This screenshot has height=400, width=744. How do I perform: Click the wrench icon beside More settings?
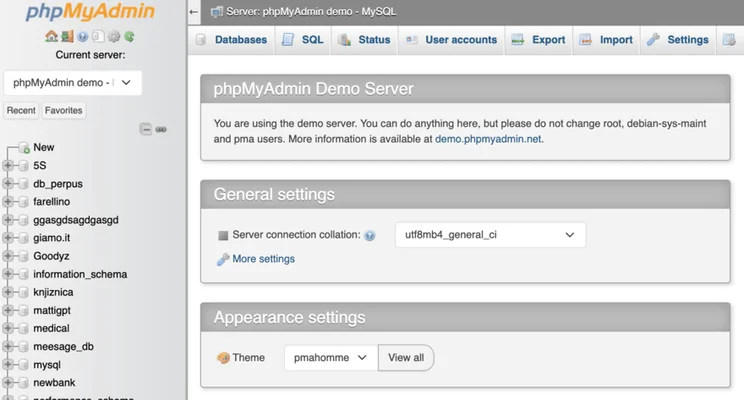pos(223,259)
